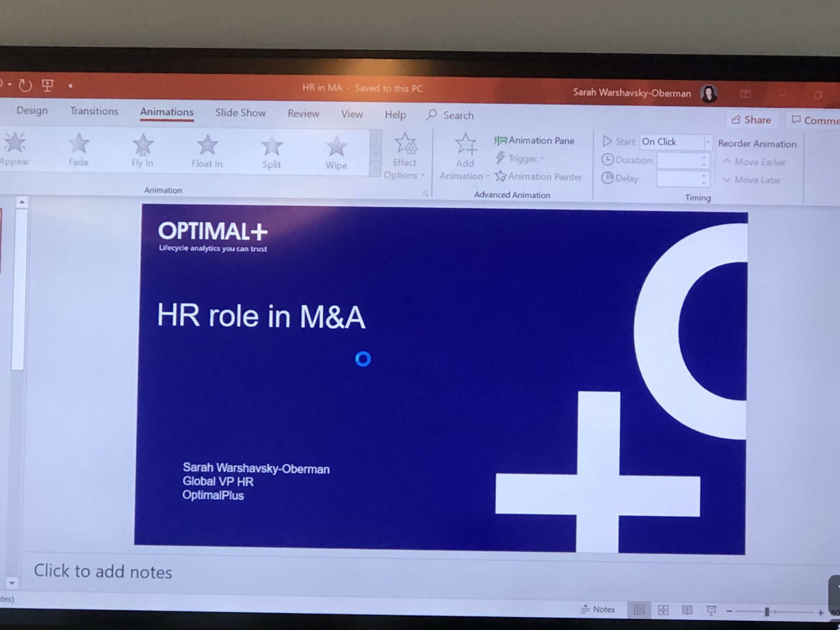Screen dimensions: 840x630
Task: Click the Search box in ribbon
Action: 451,115
